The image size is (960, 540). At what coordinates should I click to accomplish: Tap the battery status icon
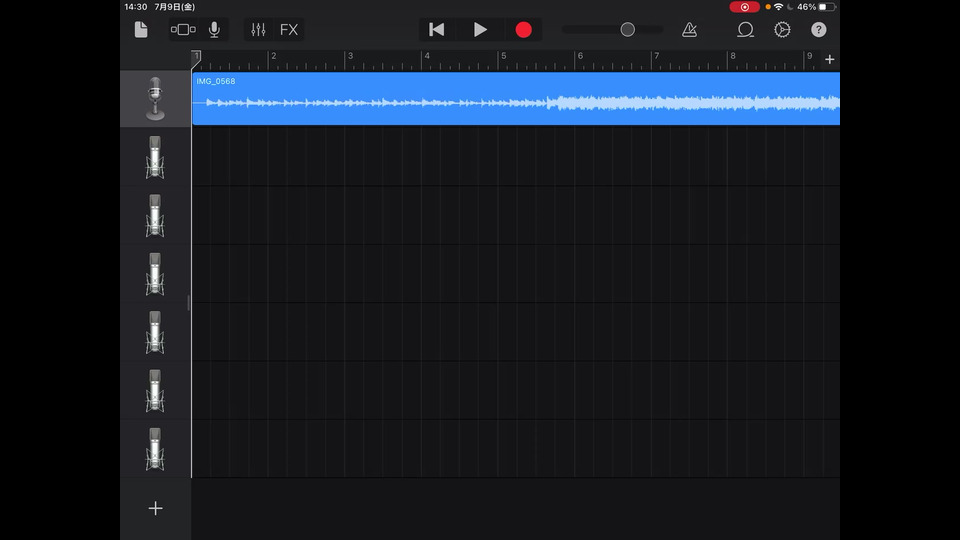pyautogui.click(x=827, y=7)
